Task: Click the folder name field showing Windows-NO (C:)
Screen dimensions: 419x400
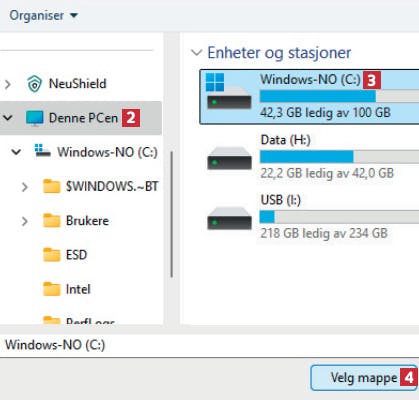Action: (209, 345)
